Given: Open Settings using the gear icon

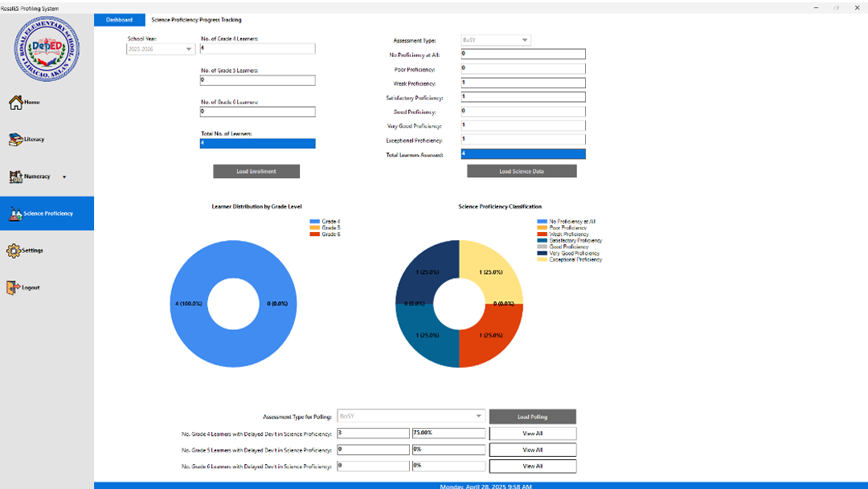Looking at the screenshot, I should pos(14,251).
